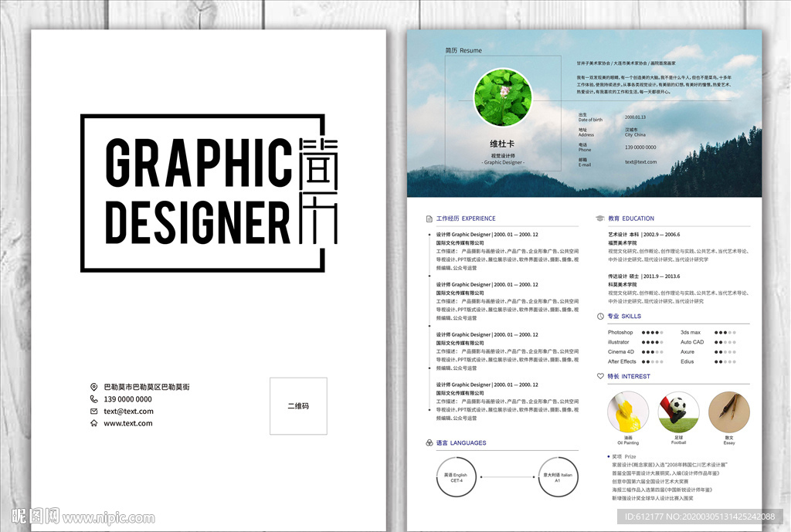Image resolution: width=791 pixels, height=532 pixels.
Task: Click the clock icon beside 专业 SKILLS
Action: coord(600,316)
